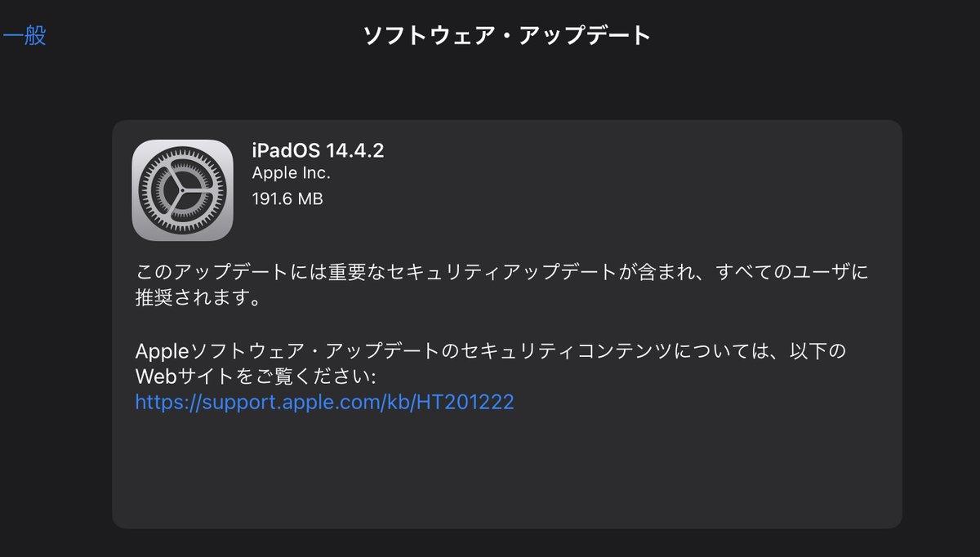This screenshot has height=557, width=980.
Task: Click blank card space right of 191.6 MB
Action: pos(612,198)
